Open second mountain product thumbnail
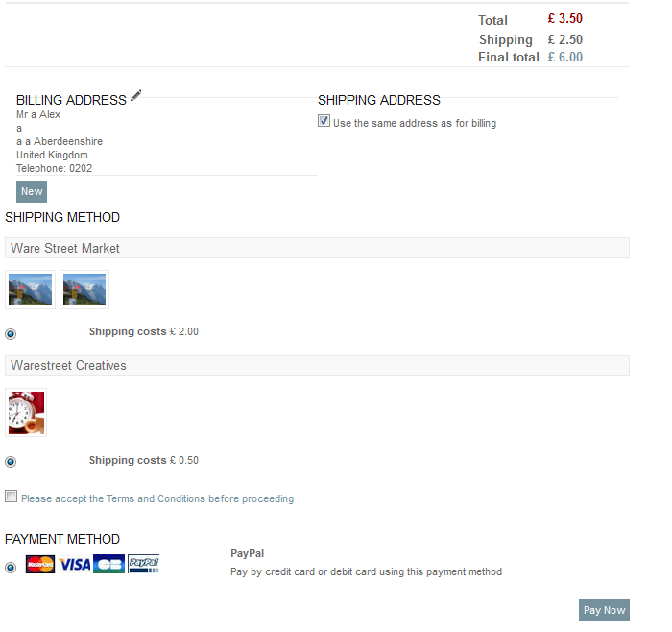The image size is (672, 632). pyautogui.click(x=84, y=289)
